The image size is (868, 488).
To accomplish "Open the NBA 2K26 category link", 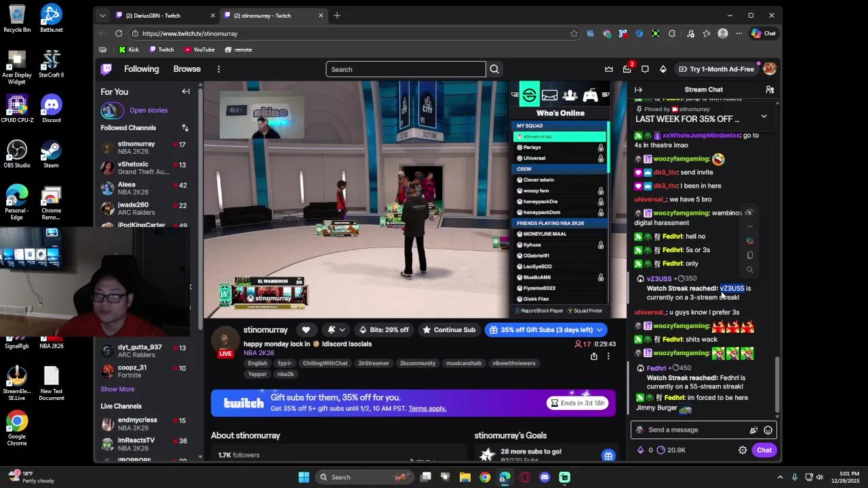I will click(259, 353).
